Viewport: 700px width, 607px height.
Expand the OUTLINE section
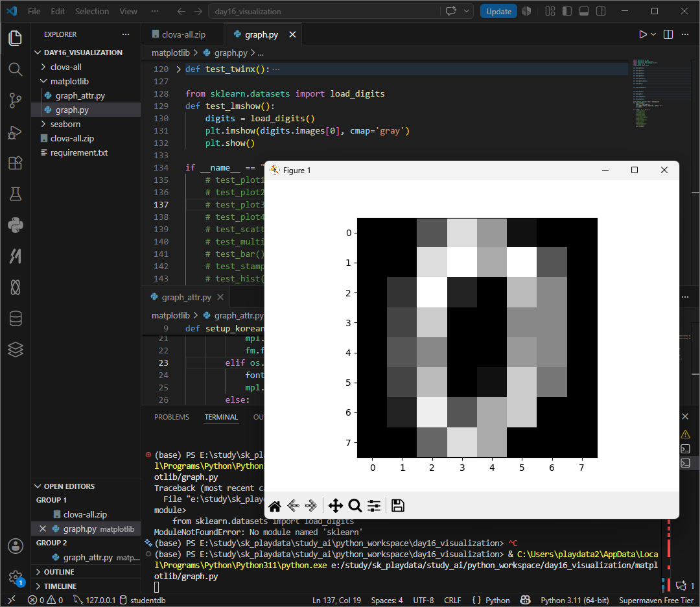(38, 572)
